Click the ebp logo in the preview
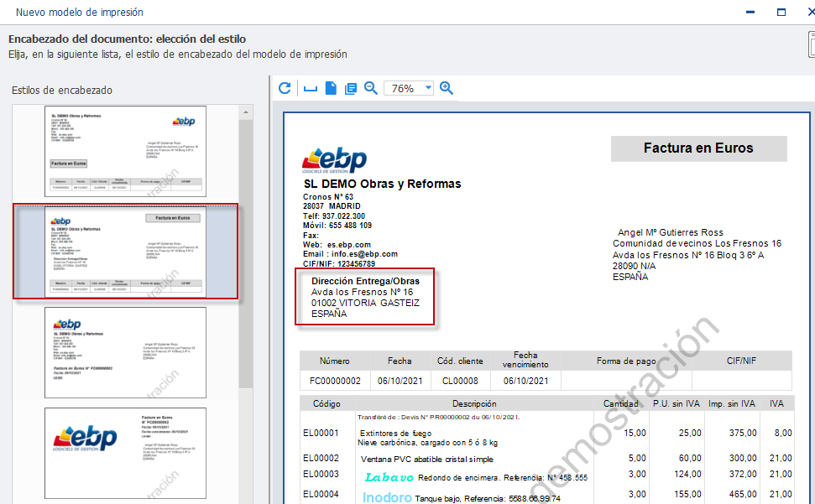The image size is (815, 504). click(x=335, y=160)
